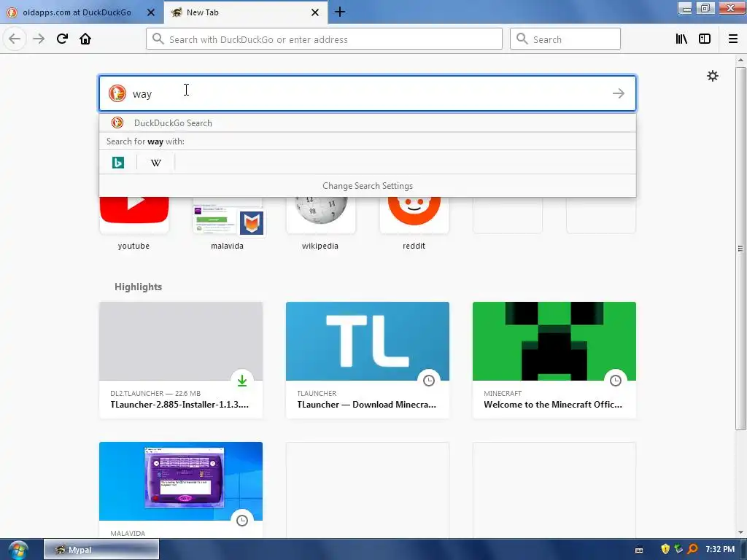The image size is (747, 560).
Task: Click green download icon on TLauncher installer card
Action: tap(242, 381)
